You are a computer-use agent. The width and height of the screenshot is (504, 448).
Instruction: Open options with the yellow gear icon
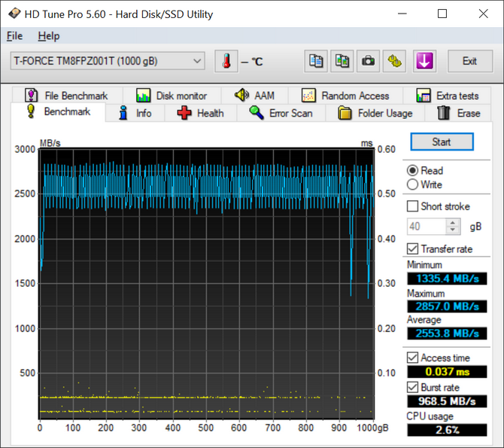tap(393, 61)
